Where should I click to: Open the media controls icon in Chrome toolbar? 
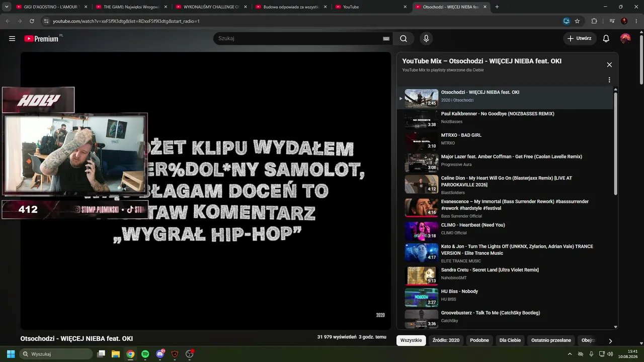pos(612,21)
